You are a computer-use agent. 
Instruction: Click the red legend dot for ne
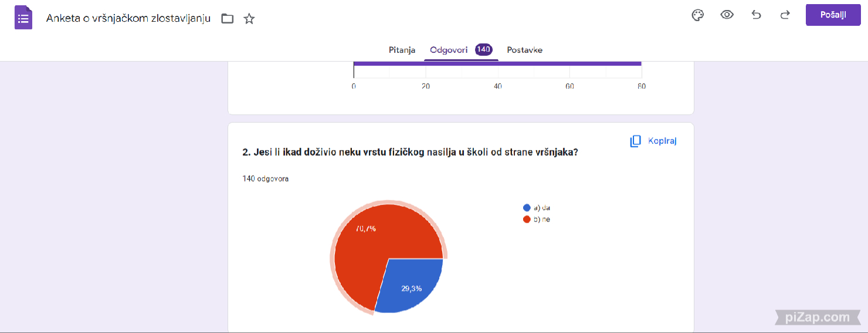[x=527, y=220]
